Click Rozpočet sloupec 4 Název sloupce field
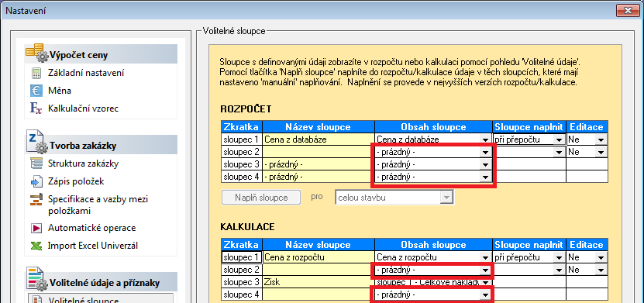This screenshot has height=303, width=644. pyautogui.click(x=319, y=177)
